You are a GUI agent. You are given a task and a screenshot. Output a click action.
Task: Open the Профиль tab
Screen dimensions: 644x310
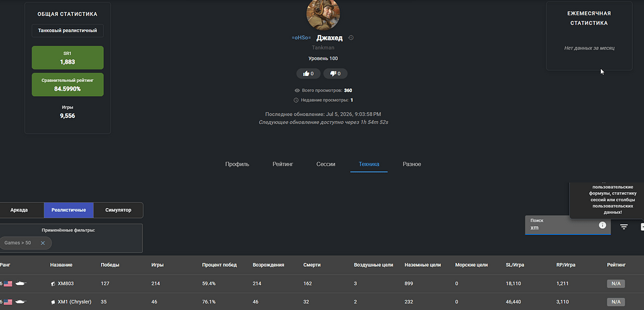coord(237,164)
